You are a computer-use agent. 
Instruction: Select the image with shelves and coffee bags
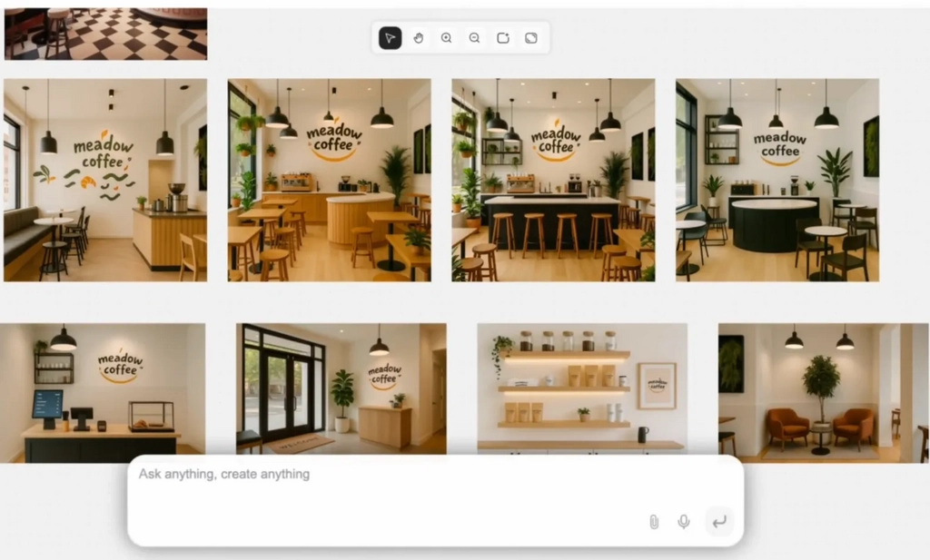click(x=582, y=388)
